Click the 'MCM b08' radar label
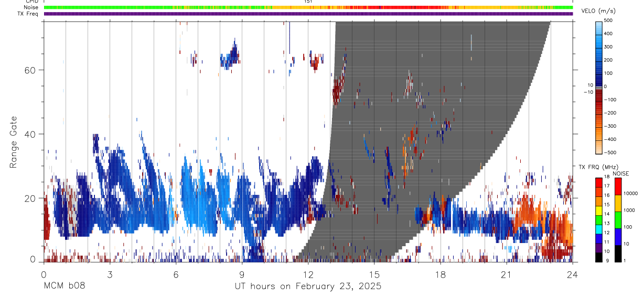Screen dimensions: 644x297 click(x=64, y=287)
